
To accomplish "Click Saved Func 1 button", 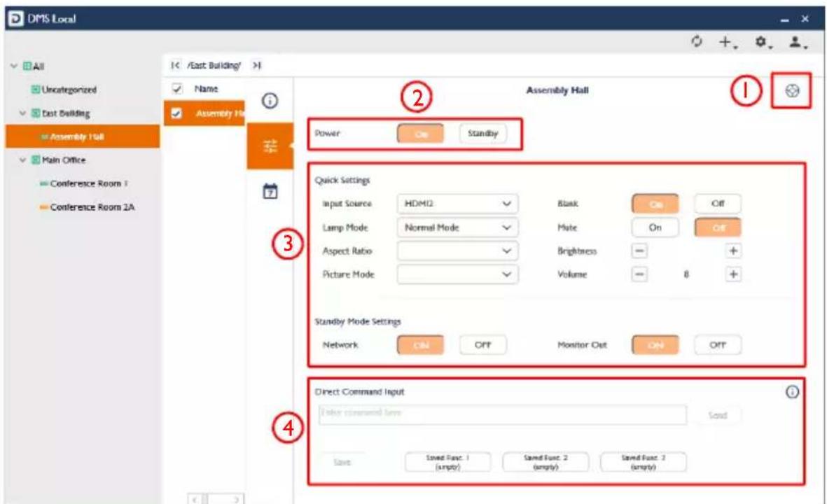I will pos(447,463).
